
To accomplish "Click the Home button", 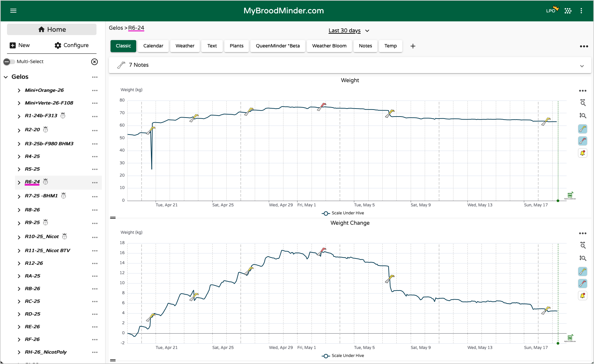I will (x=52, y=29).
